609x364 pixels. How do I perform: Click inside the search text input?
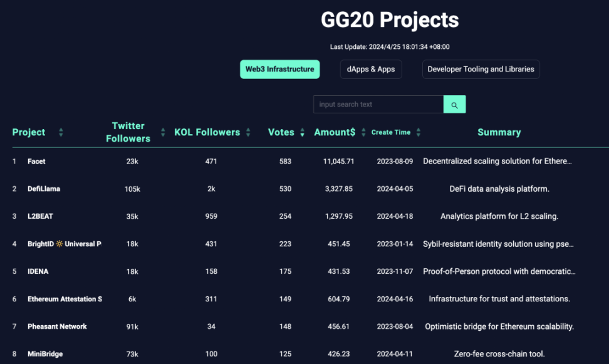coord(376,104)
